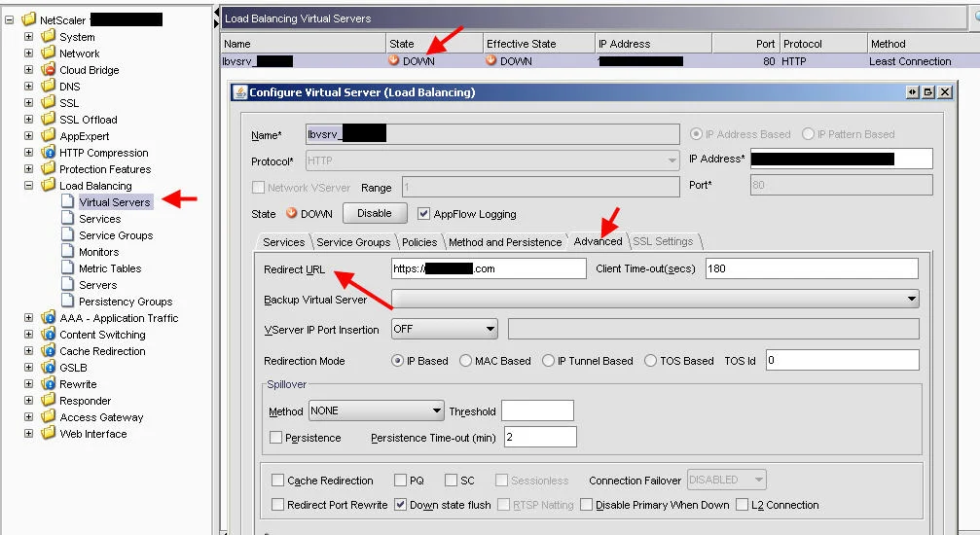Click the HTTP Compression folder icon
This screenshot has height=535, width=980.
[x=48, y=152]
